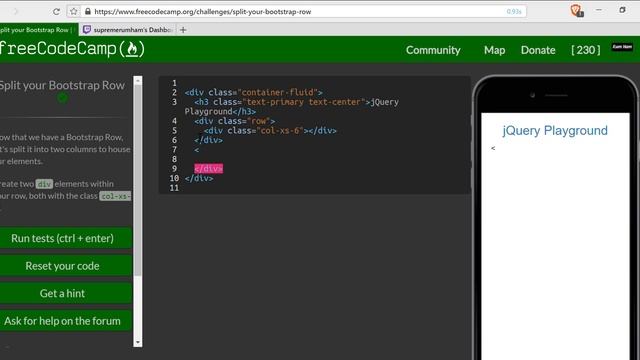Click the instructions panel scrollbar thumb

(x=138, y=180)
